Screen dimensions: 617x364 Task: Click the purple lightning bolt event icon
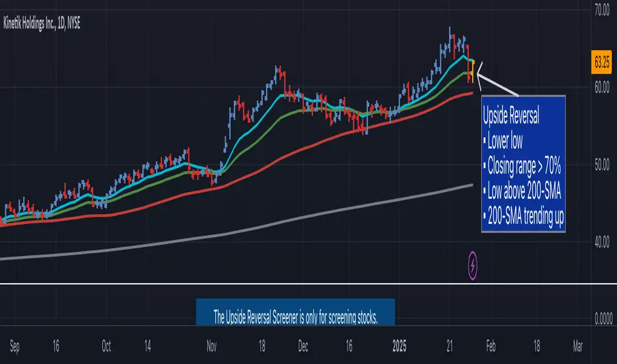tap(472, 265)
